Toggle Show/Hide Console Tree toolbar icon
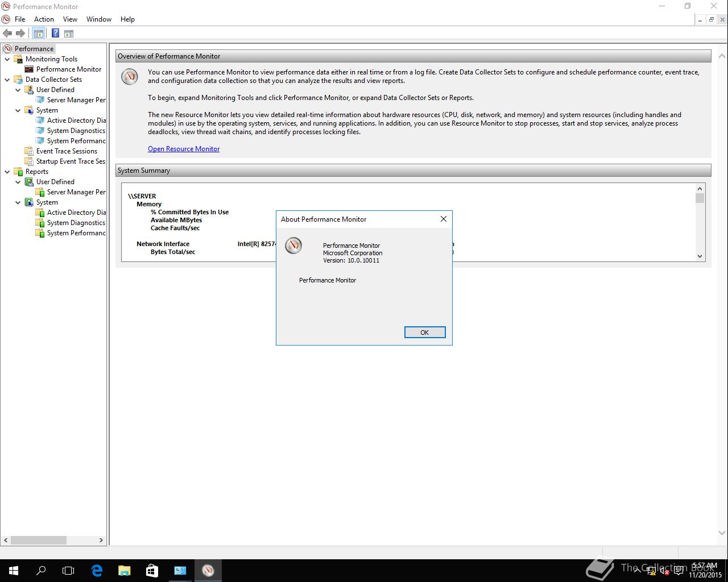Image resolution: width=728 pixels, height=582 pixels. coord(38,34)
